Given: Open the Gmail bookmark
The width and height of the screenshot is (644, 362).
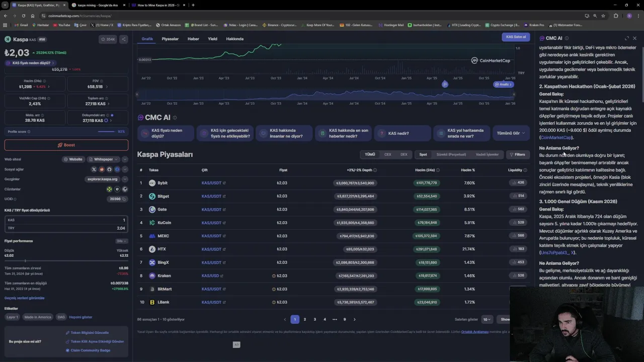Looking at the screenshot, I should click(x=21, y=25).
